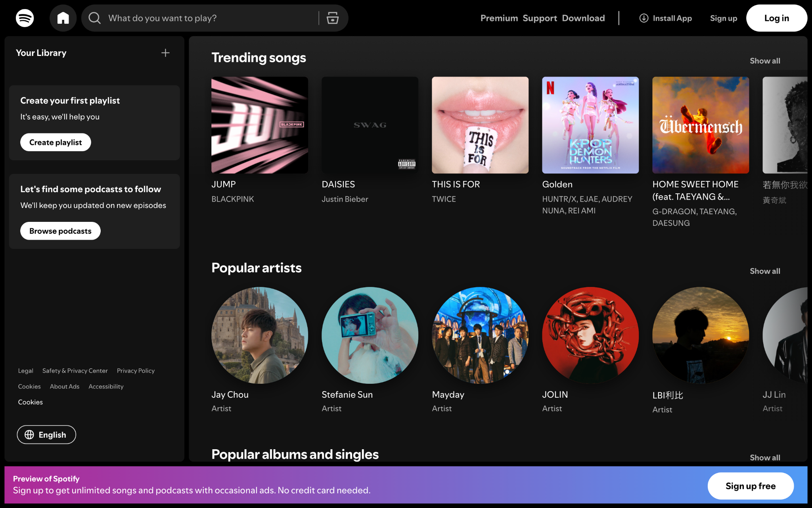Image resolution: width=812 pixels, height=508 pixels.
Task: Click TWICE artist name
Action: coord(444,199)
